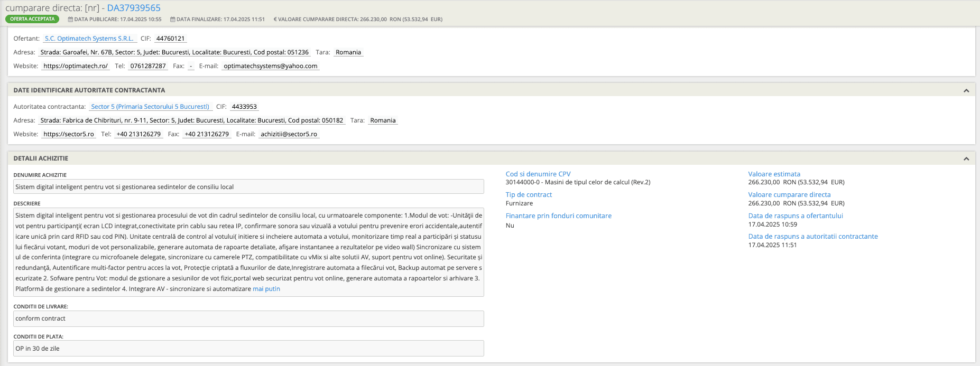Viewport: 980px width, 366px height.
Task: Collapse the Detalii Achizitie section chevron
Action: click(966, 158)
